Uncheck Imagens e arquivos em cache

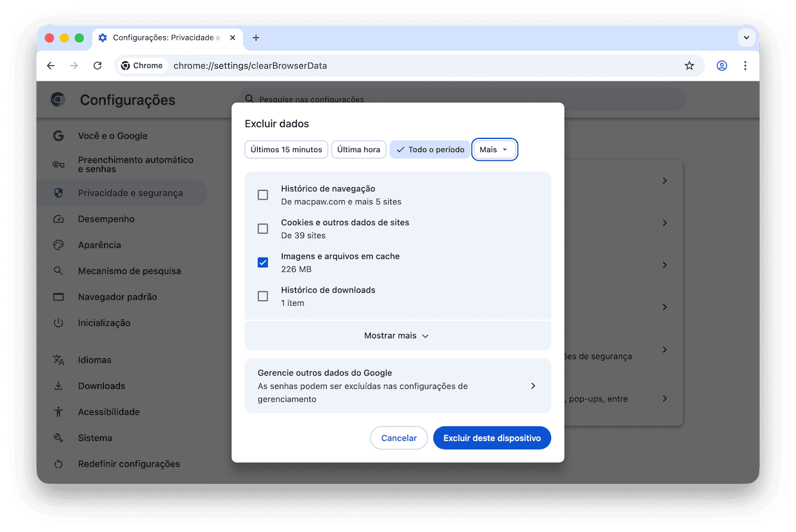[x=263, y=262]
